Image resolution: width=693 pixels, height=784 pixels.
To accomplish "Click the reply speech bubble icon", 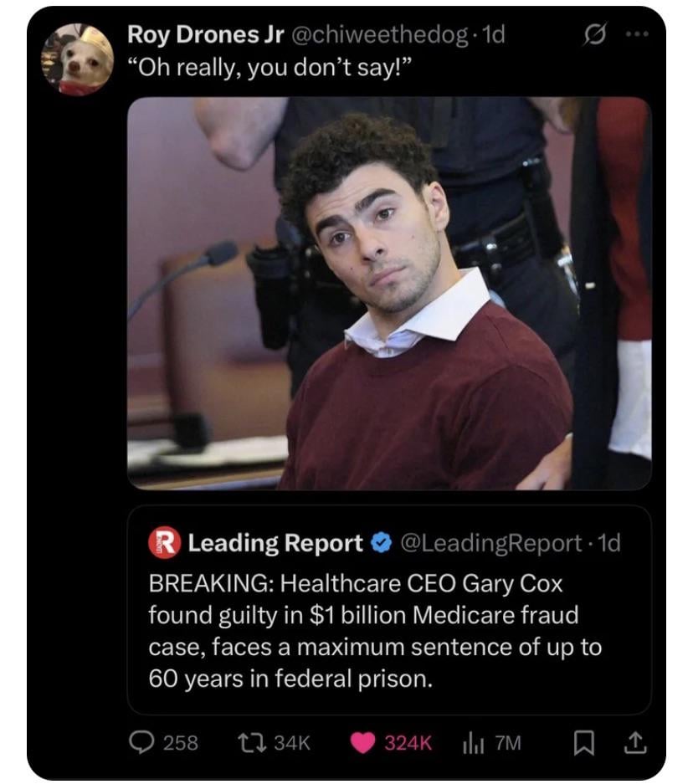I will pyautogui.click(x=140, y=742).
